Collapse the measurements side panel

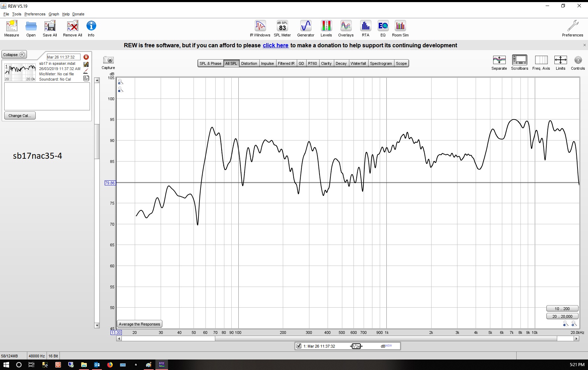pyautogui.click(x=14, y=55)
